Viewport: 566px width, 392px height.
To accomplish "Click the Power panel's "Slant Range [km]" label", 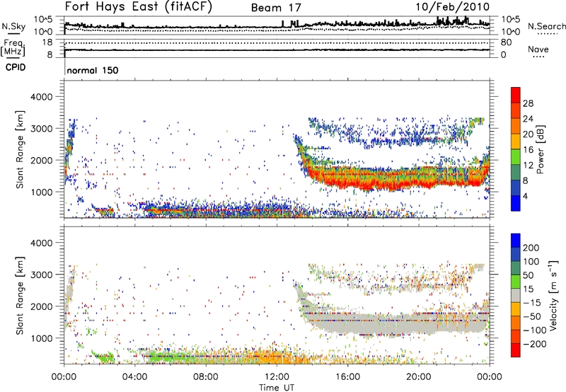I will [x=21, y=149].
